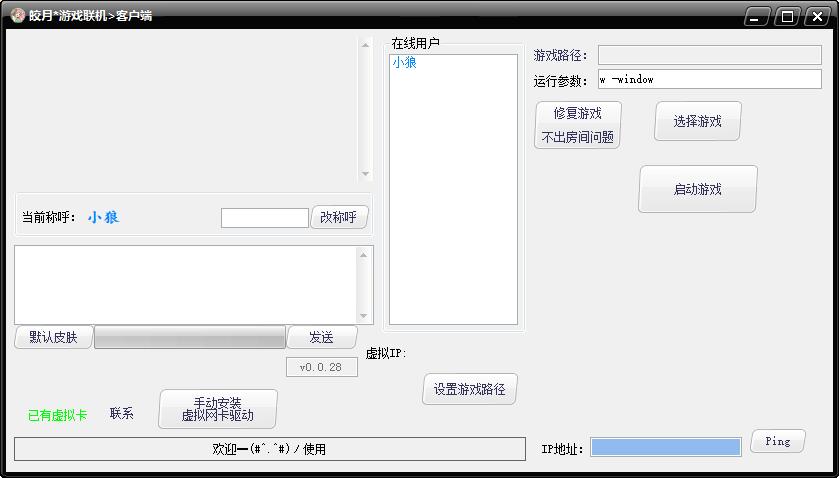Image resolution: width=839 pixels, height=478 pixels.
Task: Select 小狼 in the online users list
Action: pyautogui.click(x=405, y=63)
